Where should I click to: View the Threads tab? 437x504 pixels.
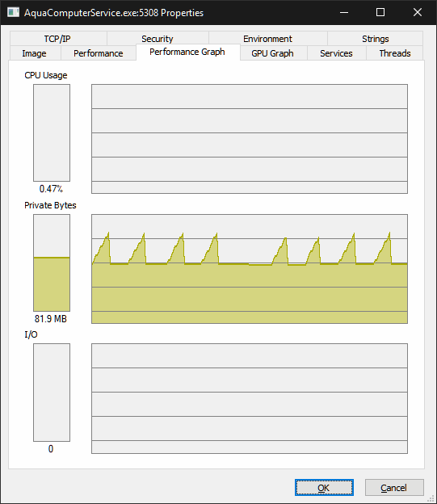[394, 53]
